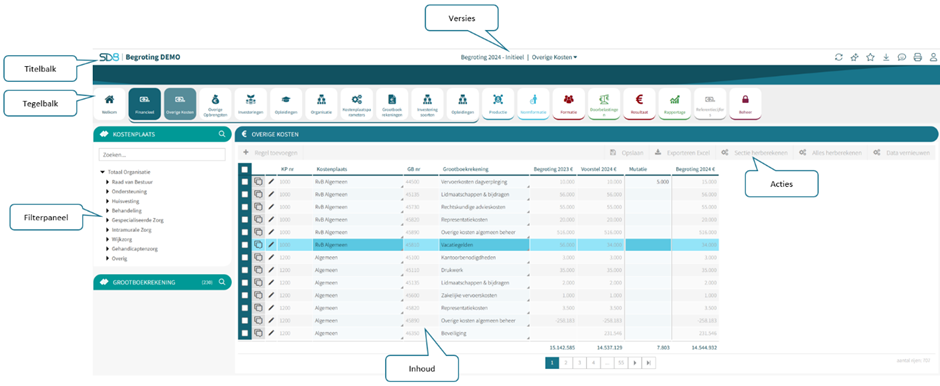Click search icon in Kostenplaats panel header
The image size is (940, 386).
click(x=222, y=134)
